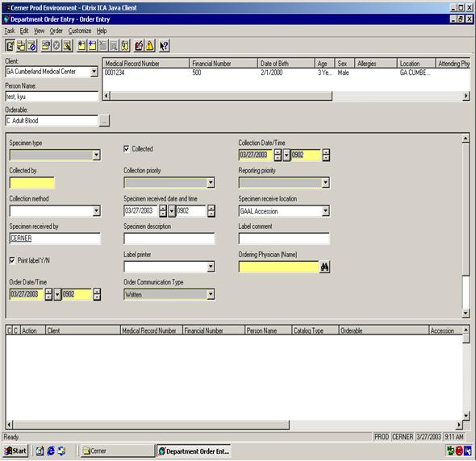This screenshot has width=476, height=461.
Task: Click the toolbar icon showing window with magnifier
Action: pyautogui.click(x=67, y=46)
